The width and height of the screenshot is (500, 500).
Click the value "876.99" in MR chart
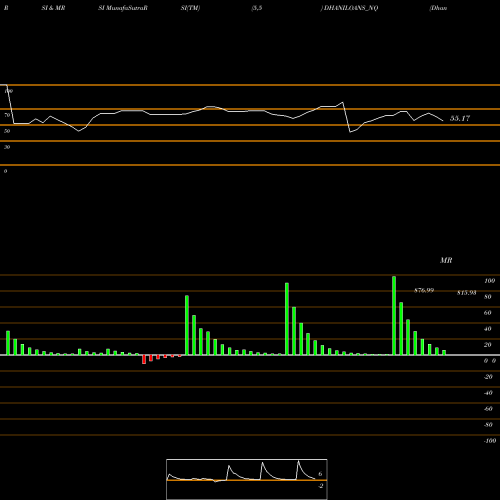pos(424,290)
